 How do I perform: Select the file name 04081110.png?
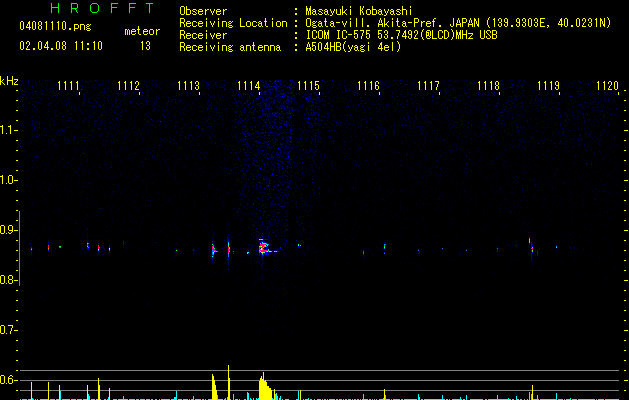55,27
